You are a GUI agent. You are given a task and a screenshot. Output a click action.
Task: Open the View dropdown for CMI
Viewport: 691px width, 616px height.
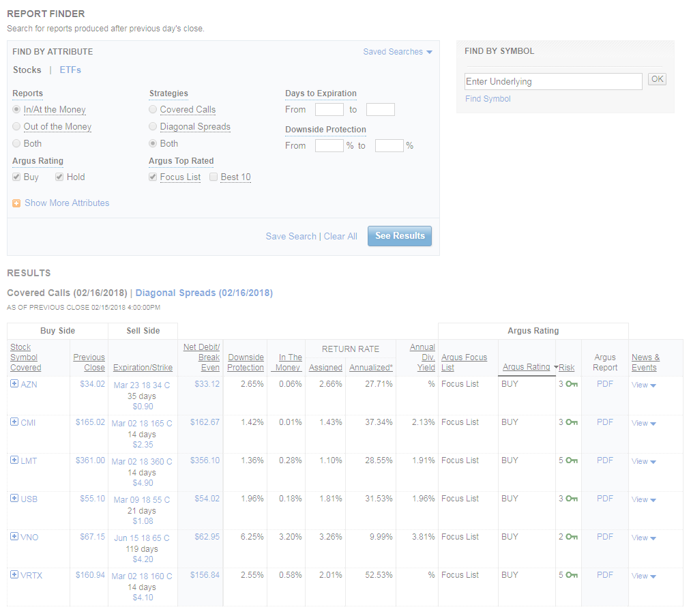643,423
